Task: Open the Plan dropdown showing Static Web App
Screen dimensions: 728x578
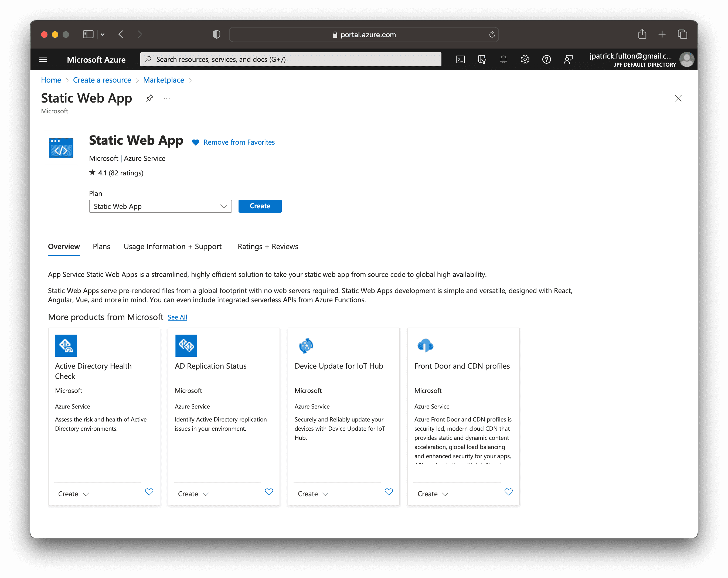Action: (x=160, y=206)
